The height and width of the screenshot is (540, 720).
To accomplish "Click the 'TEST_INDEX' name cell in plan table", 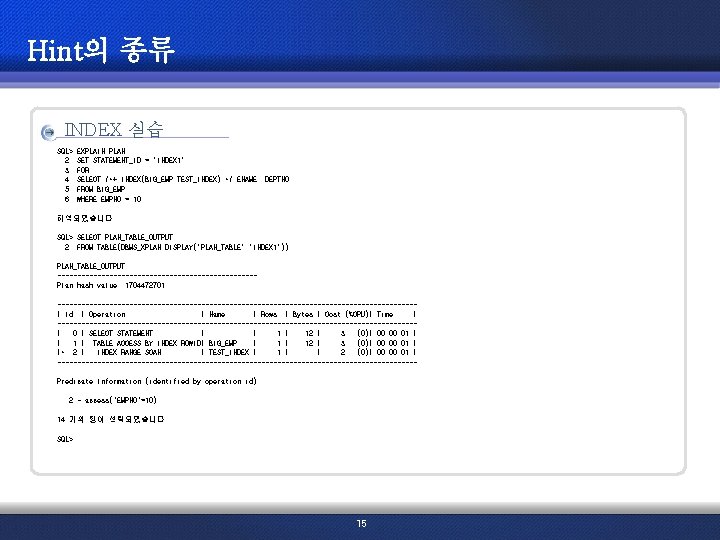I will tap(229, 352).
